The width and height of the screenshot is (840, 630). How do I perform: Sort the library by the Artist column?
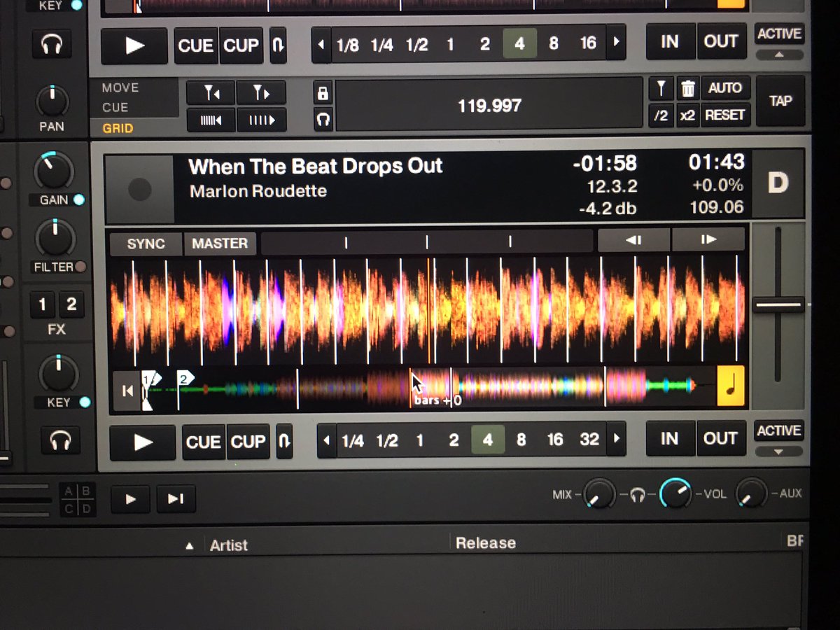(x=228, y=545)
